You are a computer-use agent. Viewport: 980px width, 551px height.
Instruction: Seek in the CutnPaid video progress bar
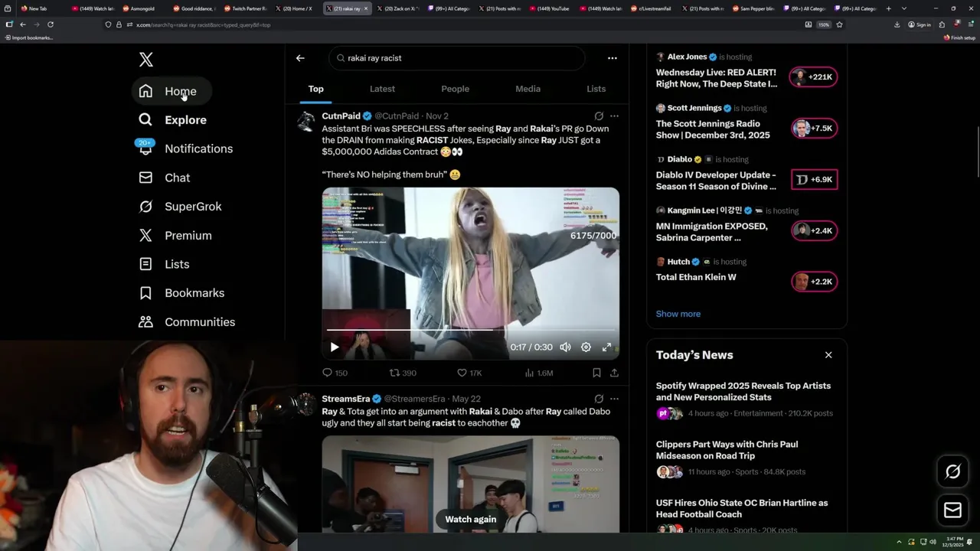(x=471, y=330)
